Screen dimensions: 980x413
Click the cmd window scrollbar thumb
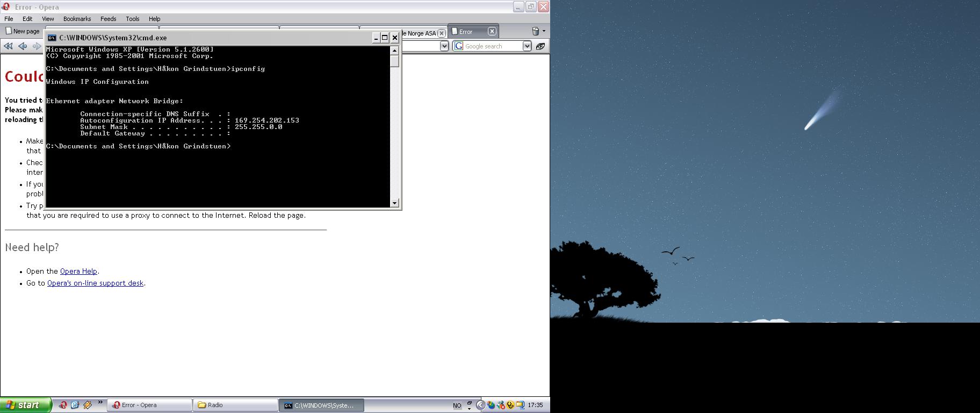click(395, 61)
